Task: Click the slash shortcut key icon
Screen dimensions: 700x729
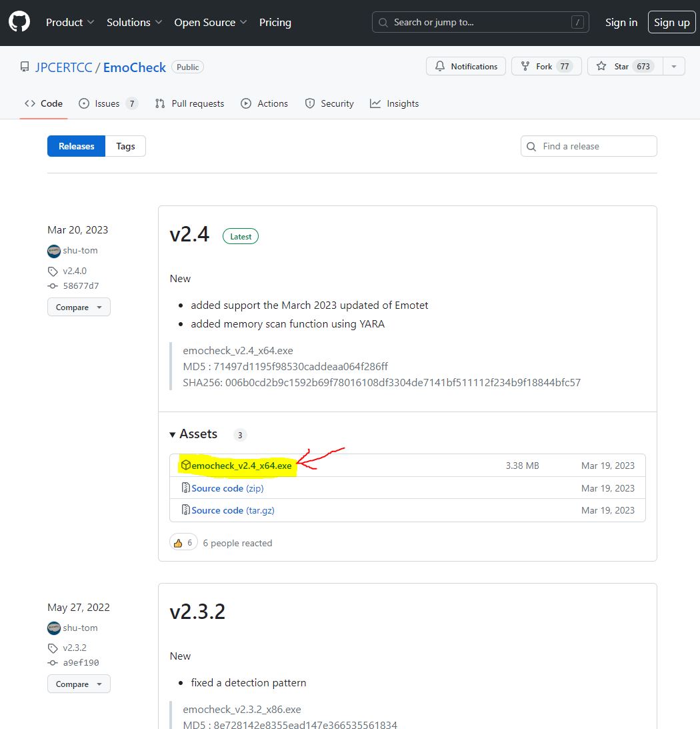Action: click(x=577, y=22)
